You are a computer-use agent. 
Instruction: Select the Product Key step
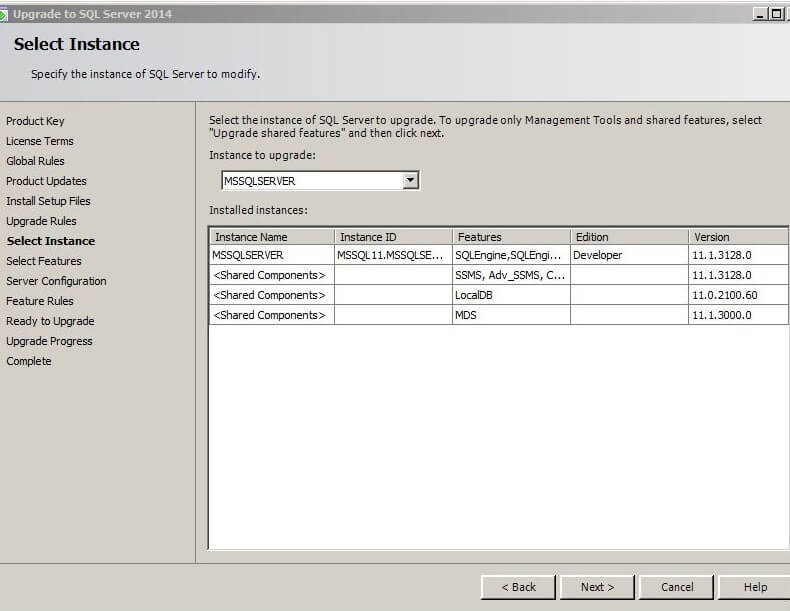tap(35, 121)
